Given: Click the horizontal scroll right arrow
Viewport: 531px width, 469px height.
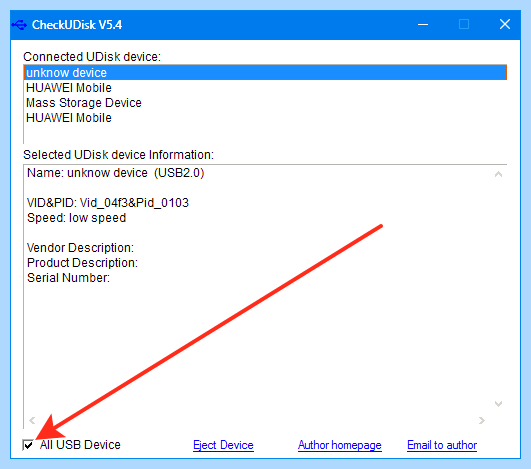Looking at the screenshot, I should (x=482, y=421).
